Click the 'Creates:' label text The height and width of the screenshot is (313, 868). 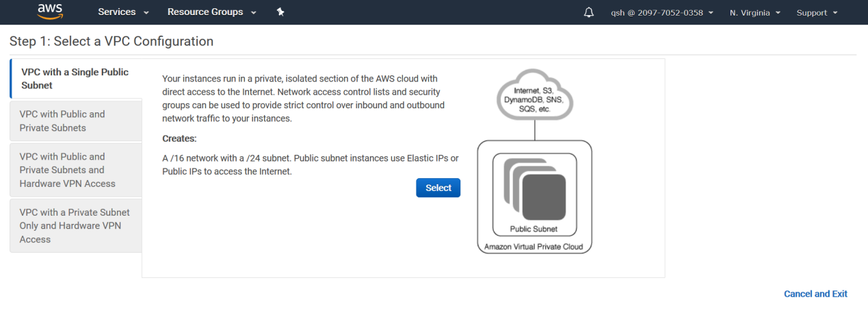click(179, 138)
